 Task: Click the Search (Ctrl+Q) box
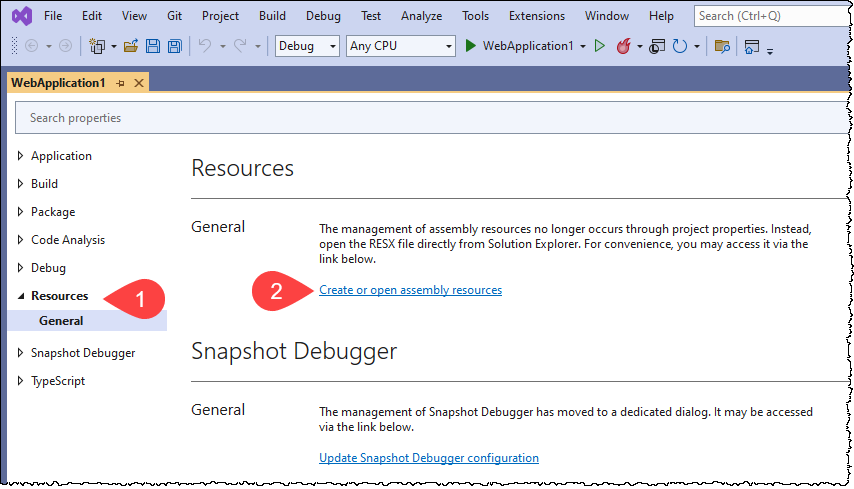(x=772, y=16)
